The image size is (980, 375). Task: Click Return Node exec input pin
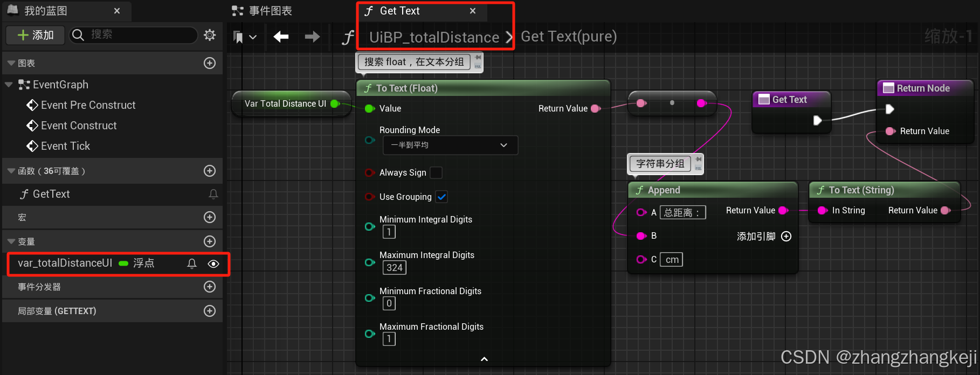point(890,109)
